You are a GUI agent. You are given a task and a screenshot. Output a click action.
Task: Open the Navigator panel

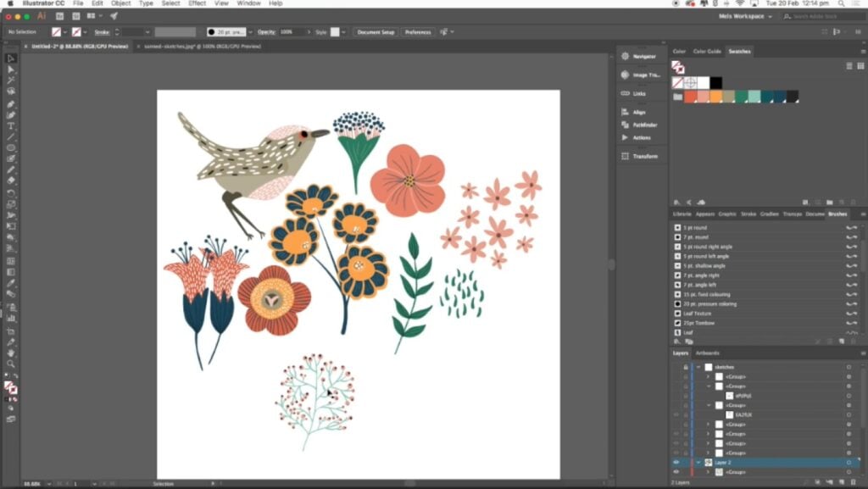point(643,57)
